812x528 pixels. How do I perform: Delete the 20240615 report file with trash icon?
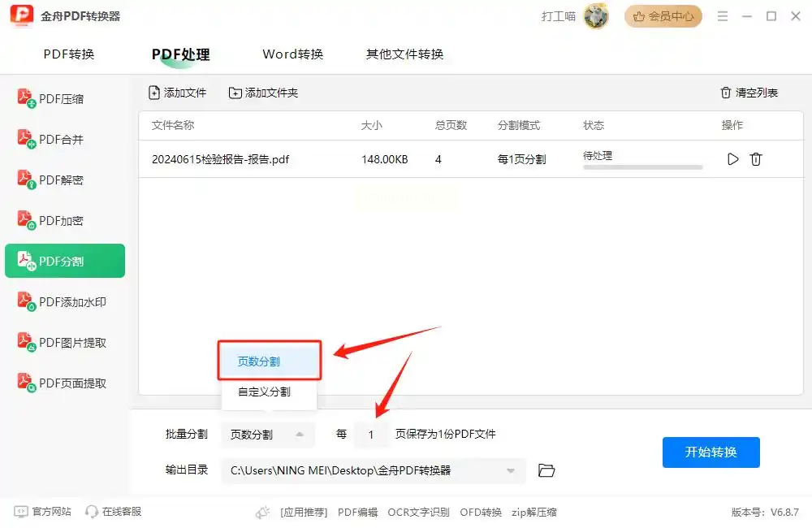pyautogui.click(x=755, y=159)
